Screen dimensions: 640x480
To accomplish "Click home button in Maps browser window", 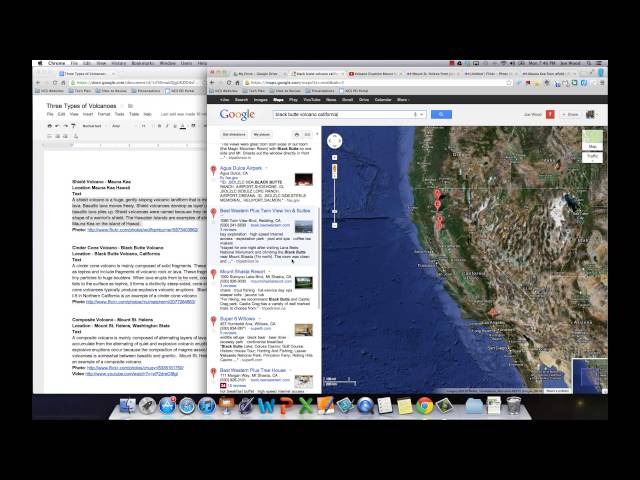I will click(238, 83).
